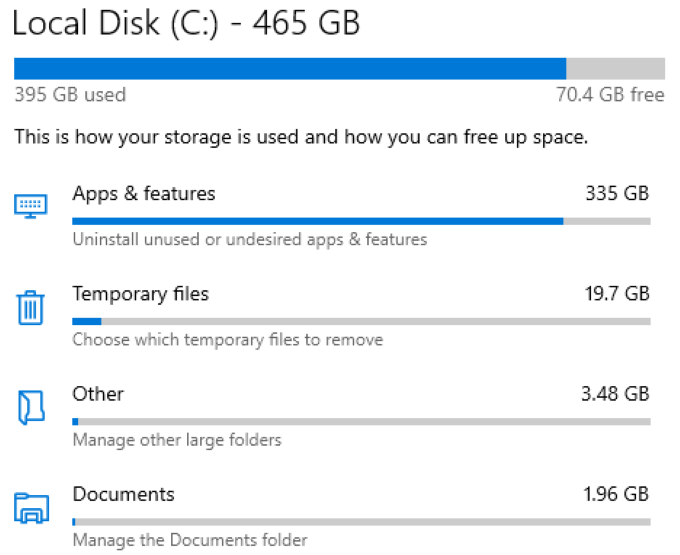Click the Local Disk (C:) heading
Image resolution: width=680 pixels, height=555 pixels.
pos(186,23)
